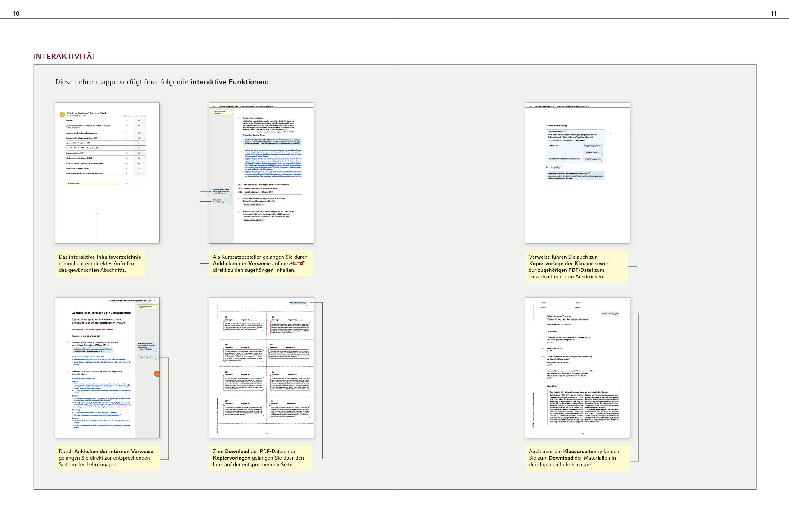Select the M1 speech bubble fragment
789x532 pixels.
[x=243, y=326]
